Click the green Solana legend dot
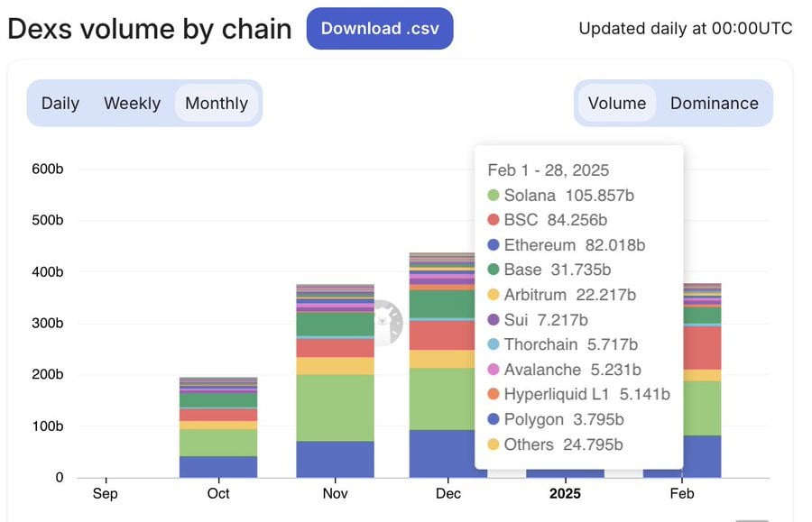812x522 pixels. (493, 195)
